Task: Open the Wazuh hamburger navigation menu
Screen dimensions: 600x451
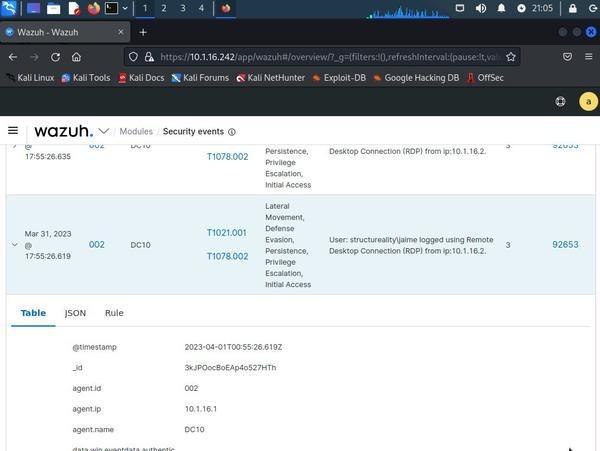Action: point(13,131)
